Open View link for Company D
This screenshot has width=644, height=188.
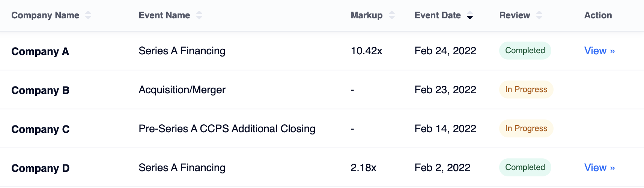pyautogui.click(x=599, y=168)
